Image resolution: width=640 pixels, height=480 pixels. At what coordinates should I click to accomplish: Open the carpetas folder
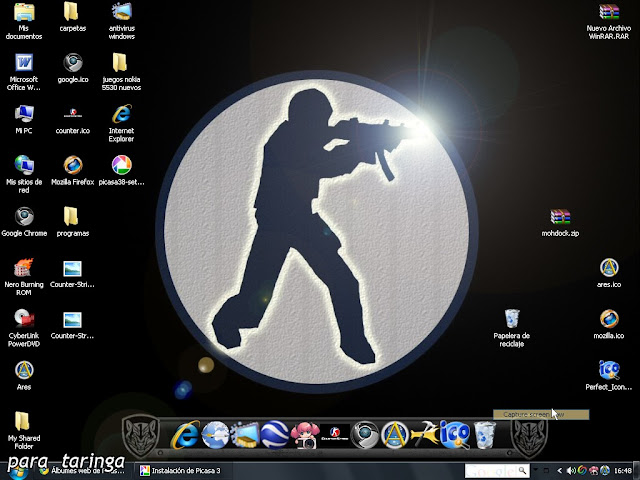[x=73, y=17]
